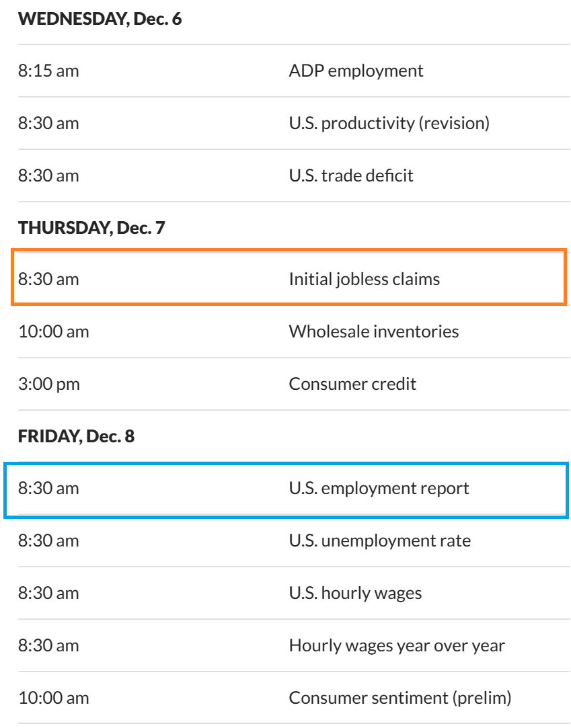
Task: Click the FRIDAY, Dec. 8 header
Action: pyautogui.click(x=77, y=436)
